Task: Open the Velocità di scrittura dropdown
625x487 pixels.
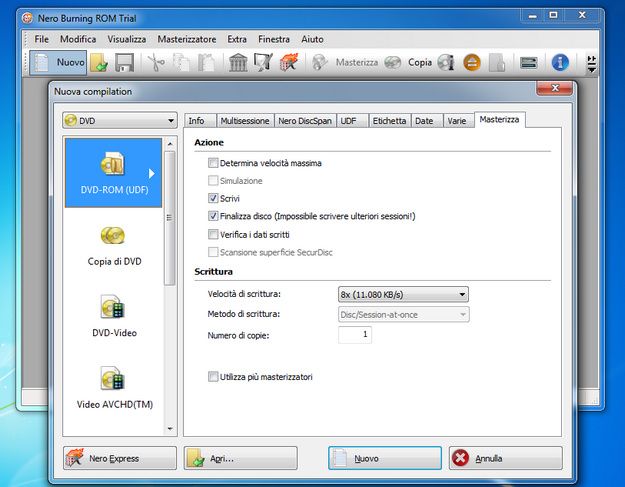Action: [403, 295]
